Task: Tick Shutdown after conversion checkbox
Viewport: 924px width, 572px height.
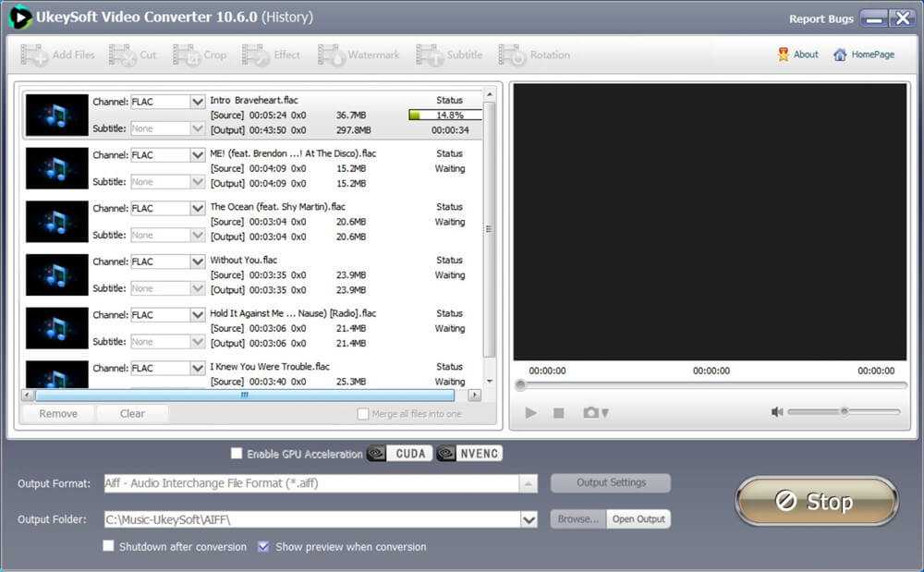Action: pyautogui.click(x=109, y=547)
